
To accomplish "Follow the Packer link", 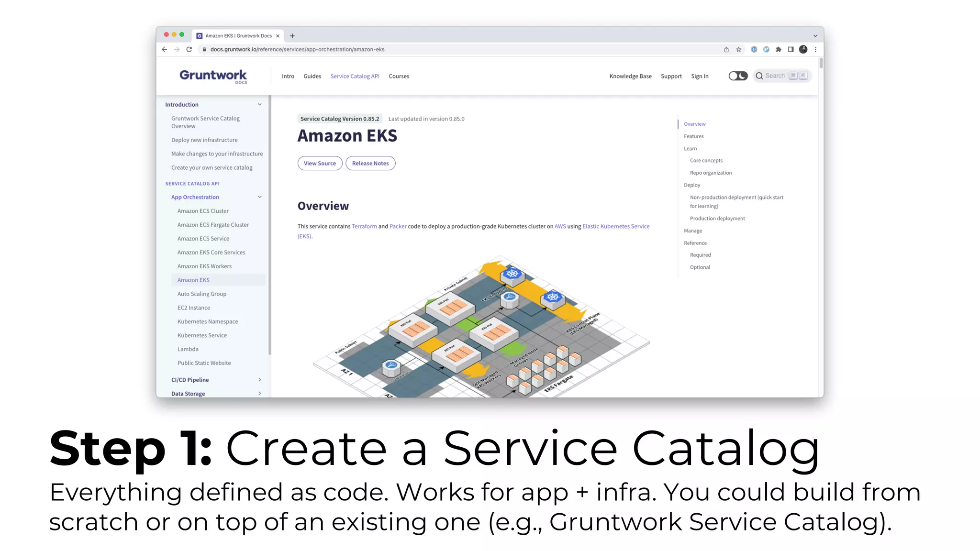I will click(398, 226).
